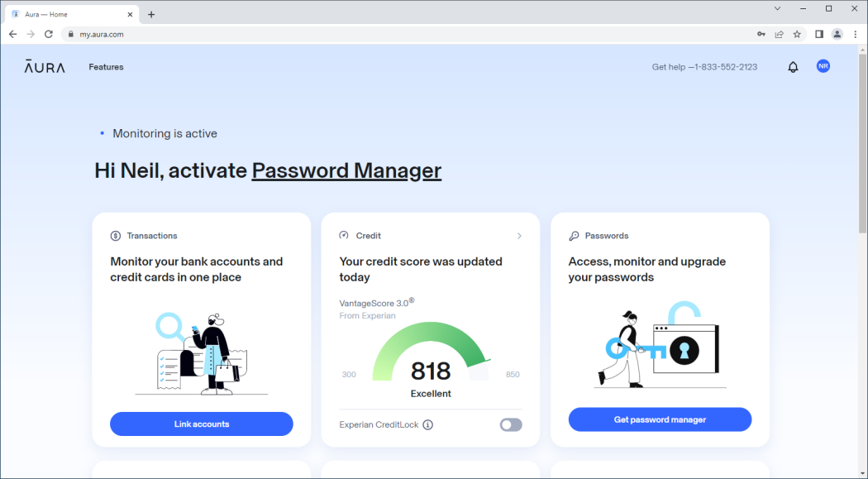This screenshot has width=868, height=479.
Task: Click the Aura logo
Action: click(45, 66)
